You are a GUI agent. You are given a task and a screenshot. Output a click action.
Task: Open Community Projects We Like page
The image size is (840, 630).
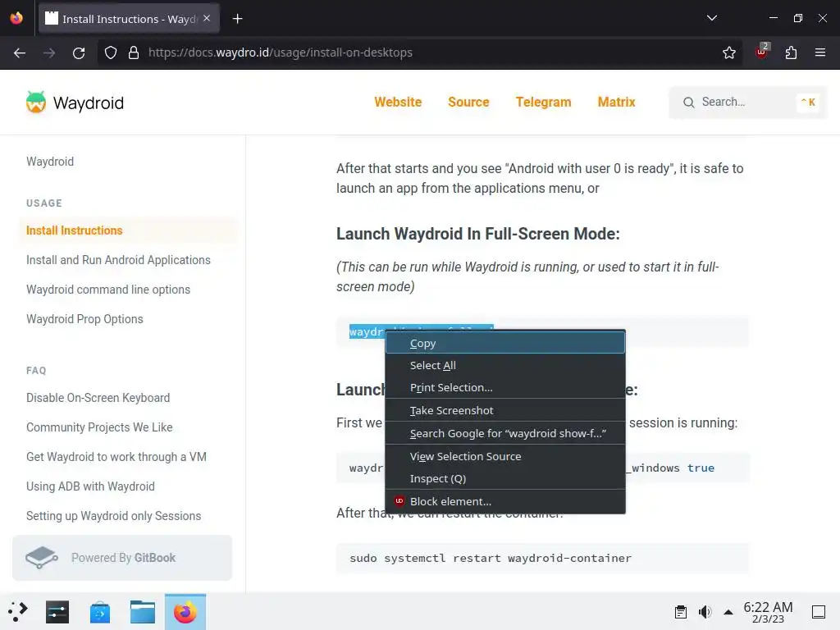pyautogui.click(x=99, y=427)
